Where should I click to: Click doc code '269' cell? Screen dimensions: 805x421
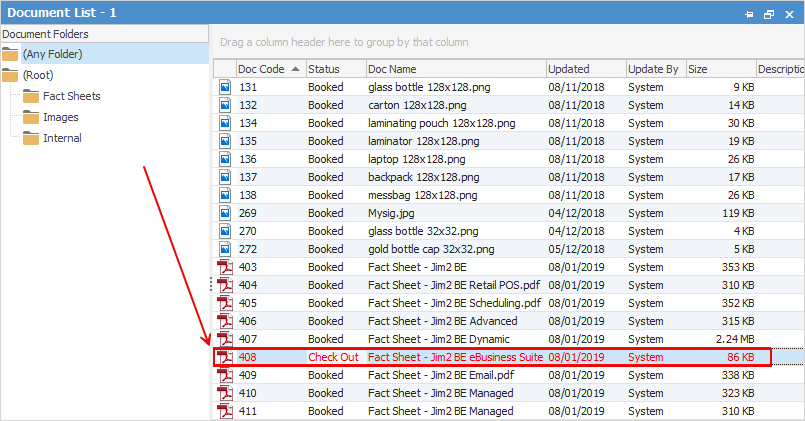coord(248,213)
